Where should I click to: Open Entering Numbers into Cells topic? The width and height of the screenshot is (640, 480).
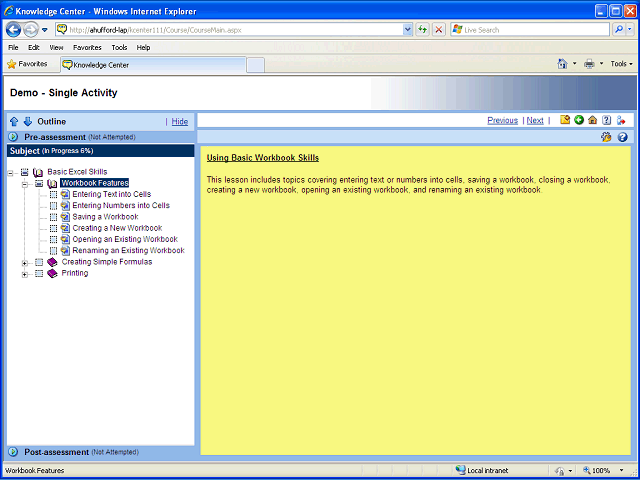point(121,206)
